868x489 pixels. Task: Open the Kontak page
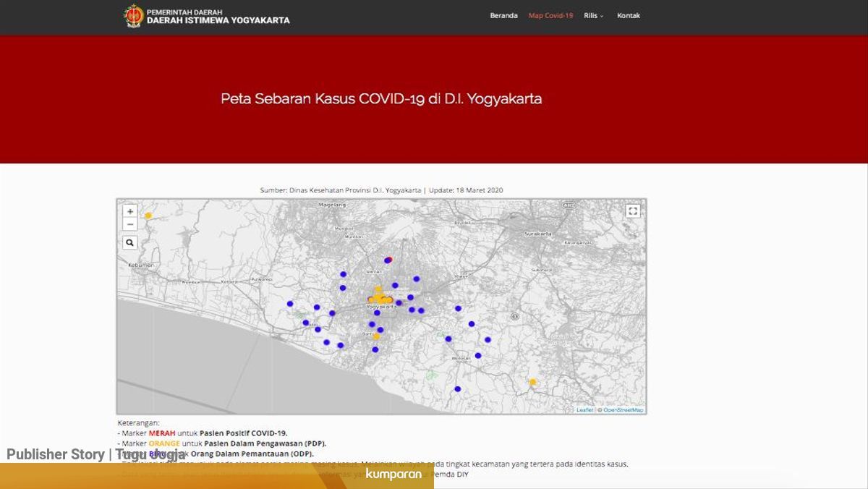point(628,16)
